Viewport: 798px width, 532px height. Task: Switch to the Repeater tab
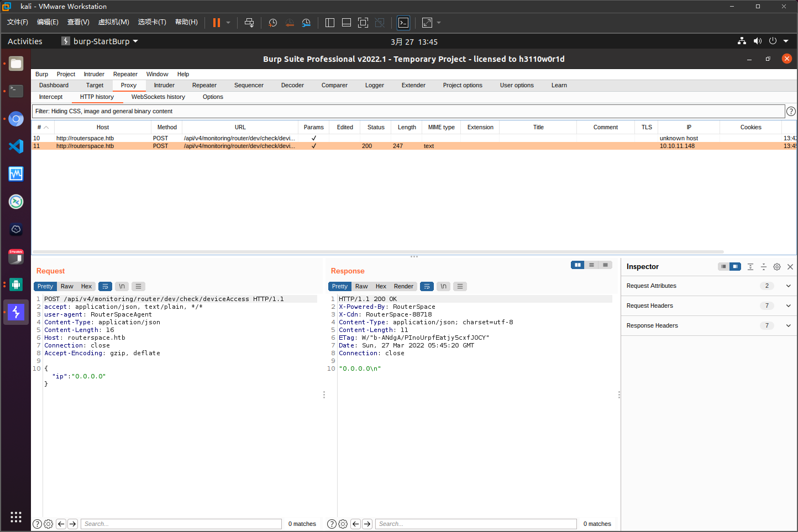[204, 86]
